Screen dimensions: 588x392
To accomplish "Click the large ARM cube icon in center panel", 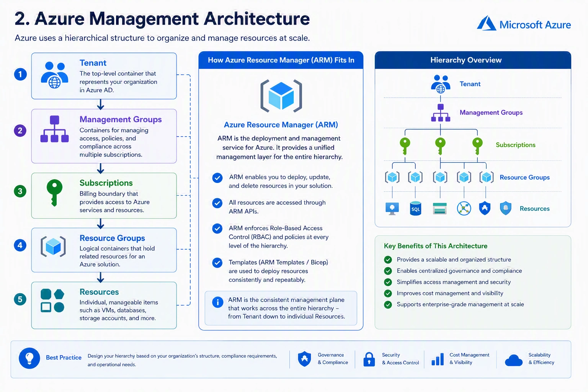I will point(281,96).
